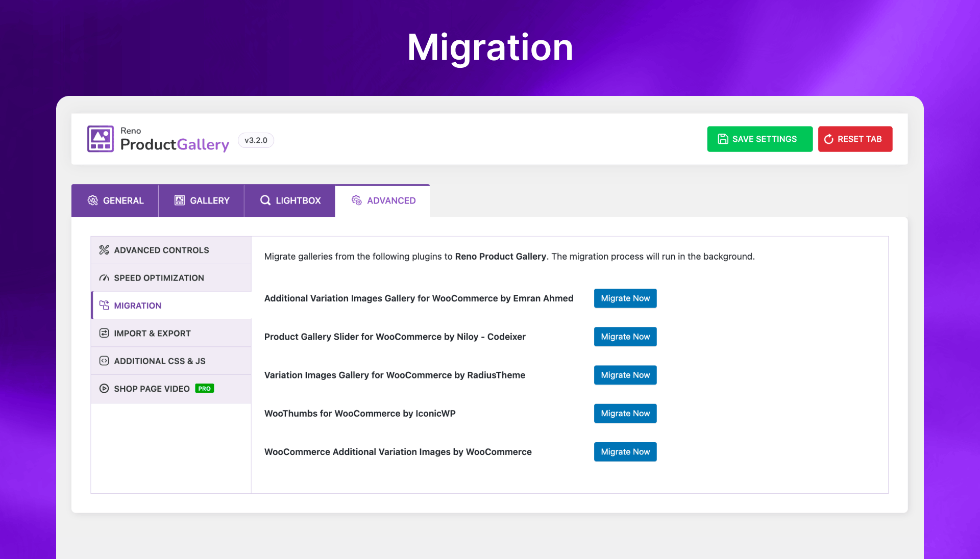Screen dimensions: 980x559
Task: Select the Advanced tab
Action: [x=382, y=200]
